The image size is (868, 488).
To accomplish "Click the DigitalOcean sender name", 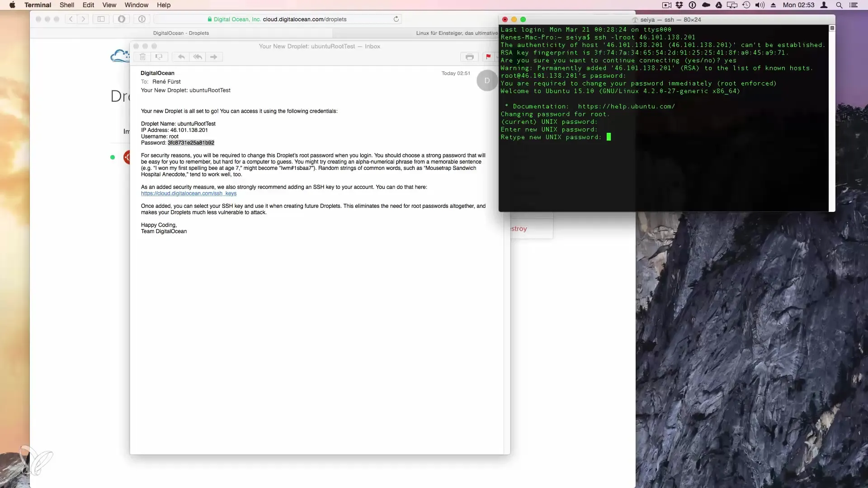I will click(157, 73).
